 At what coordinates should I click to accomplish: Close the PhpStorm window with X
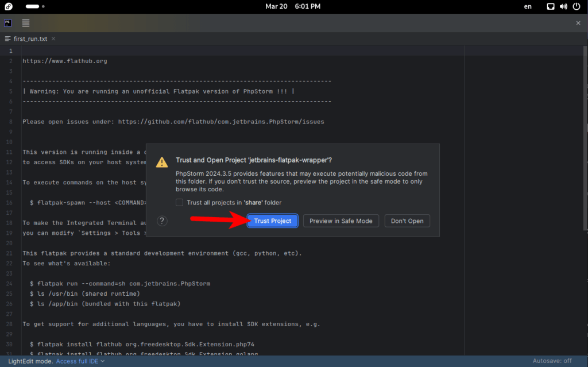click(578, 23)
